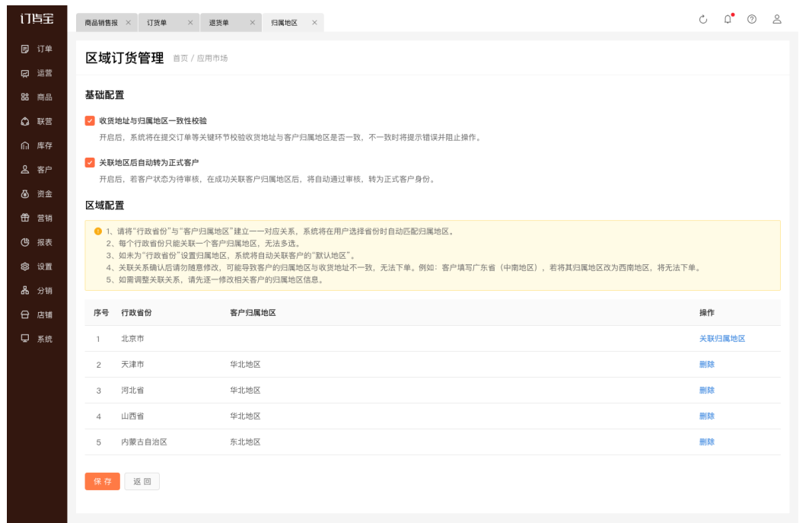Click 关联归属地区 link for 北京市
The width and height of the screenshot is (812, 523).
[x=721, y=339]
